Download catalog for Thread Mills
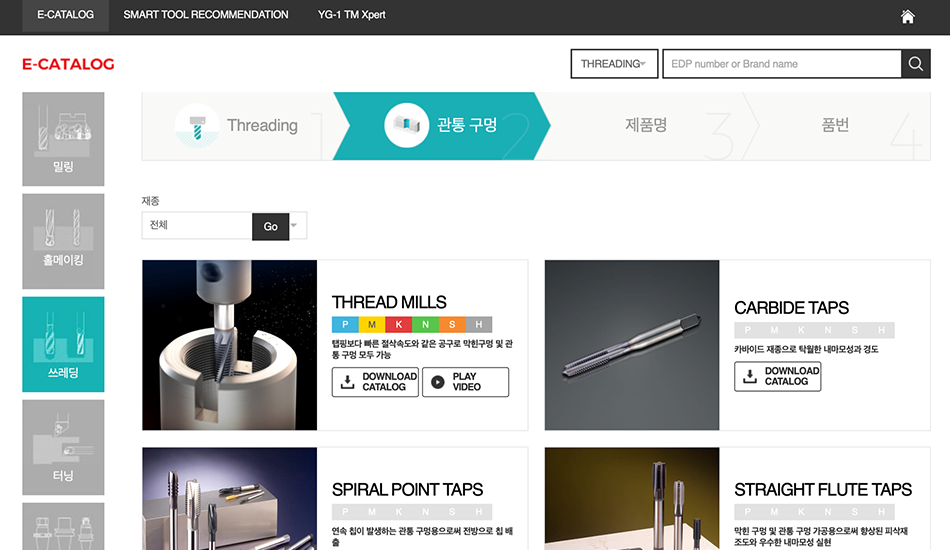Screen dimensions: 950x550 [375, 382]
